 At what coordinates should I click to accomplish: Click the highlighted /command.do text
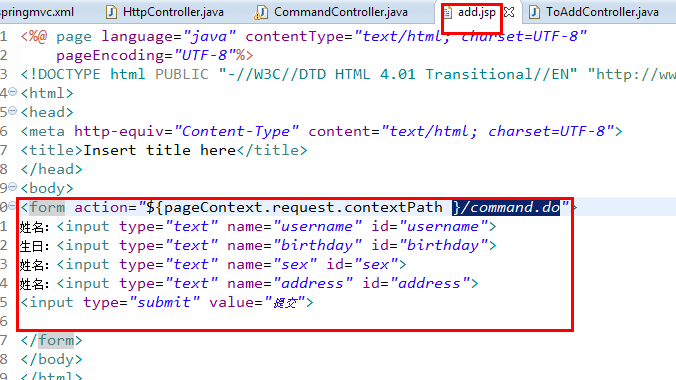point(506,207)
